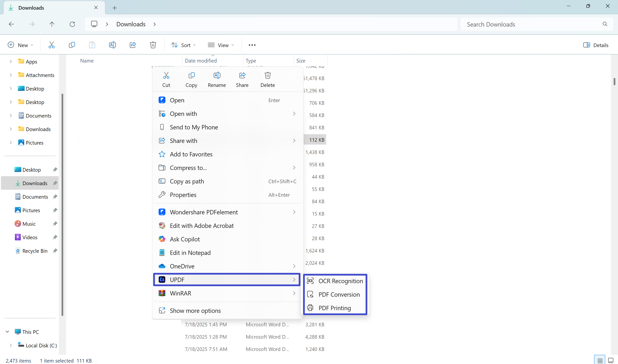Image resolution: width=618 pixels, height=364 pixels.
Task: Click the toolbar Copy icon
Action: pyautogui.click(x=72, y=45)
